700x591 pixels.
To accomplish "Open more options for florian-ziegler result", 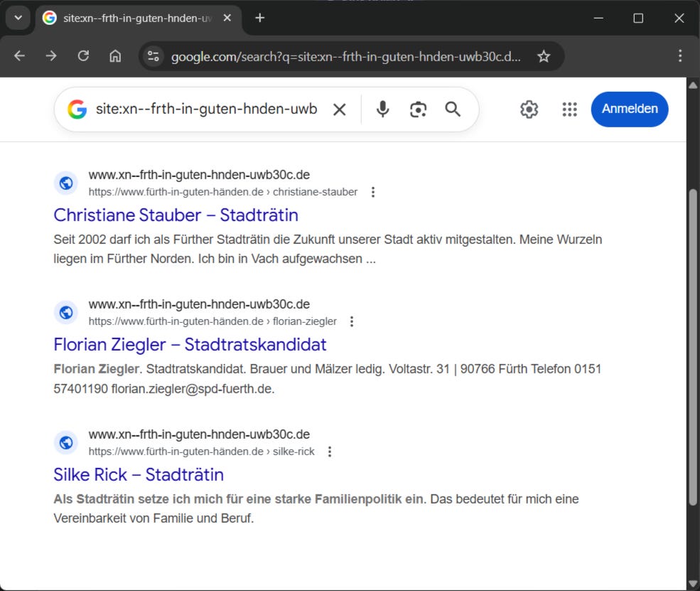I will point(352,321).
